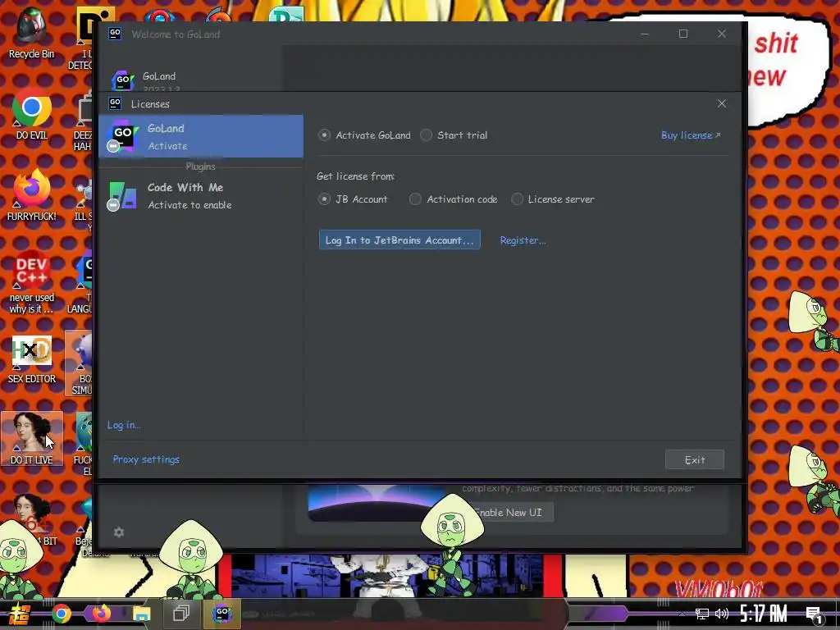
Task: Click the GoLand logo in Welcome window
Action: point(123,80)
